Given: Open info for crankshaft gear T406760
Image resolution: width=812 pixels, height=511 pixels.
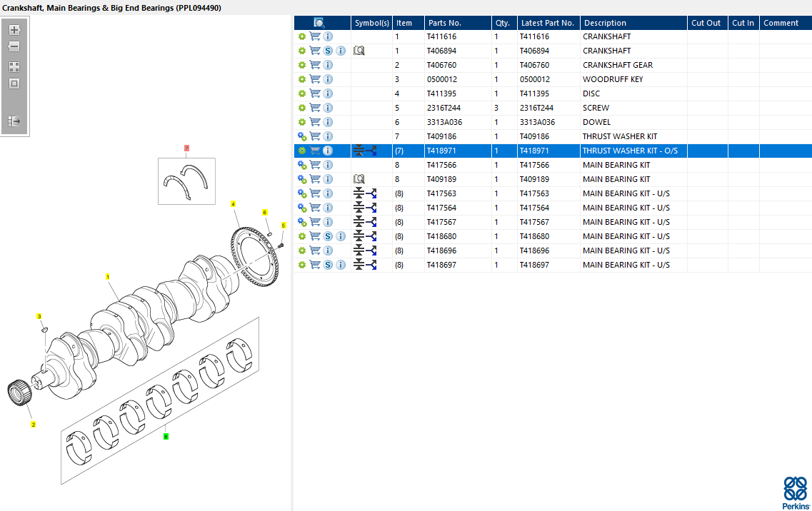Looking at the screenshot, I should coord(328,65).
